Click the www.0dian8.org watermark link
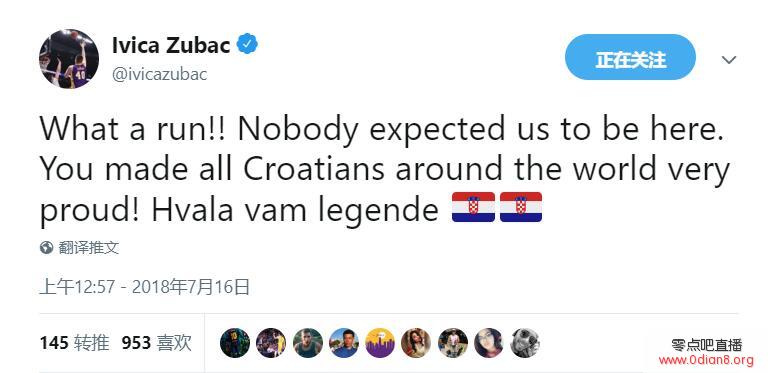This screenshot has height=373, width=768. click(706, 361)
